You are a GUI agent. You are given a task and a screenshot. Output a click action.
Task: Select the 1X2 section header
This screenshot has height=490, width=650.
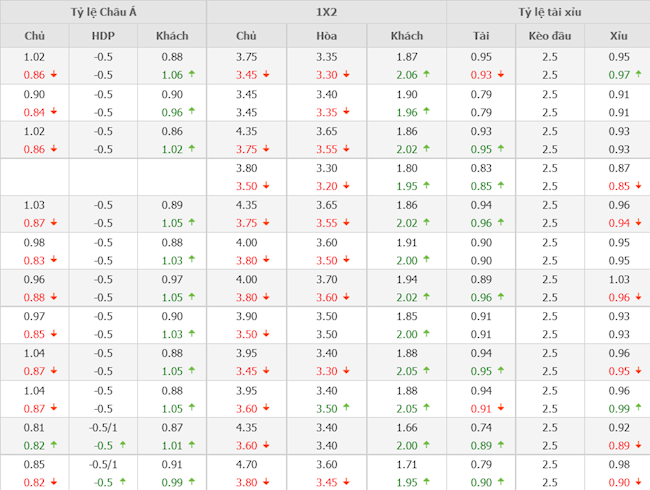click(326, 13)
